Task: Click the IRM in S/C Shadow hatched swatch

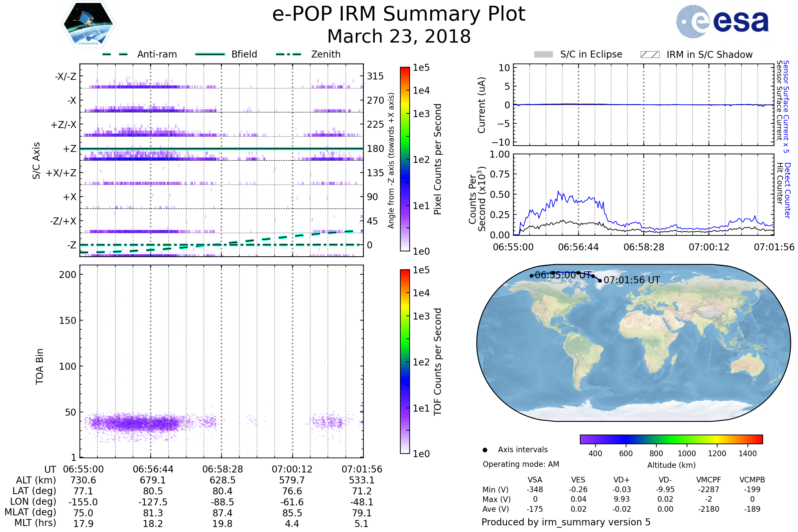Action: coord(650,55)
